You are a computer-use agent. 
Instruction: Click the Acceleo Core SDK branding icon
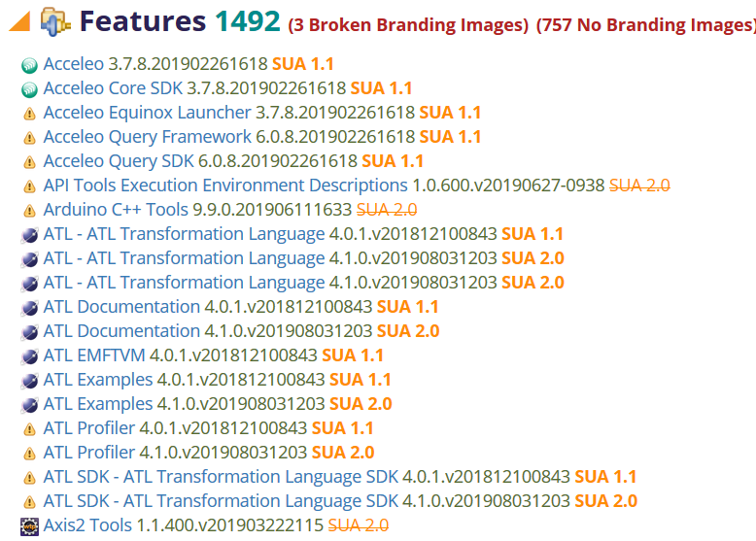click(29, 89)
